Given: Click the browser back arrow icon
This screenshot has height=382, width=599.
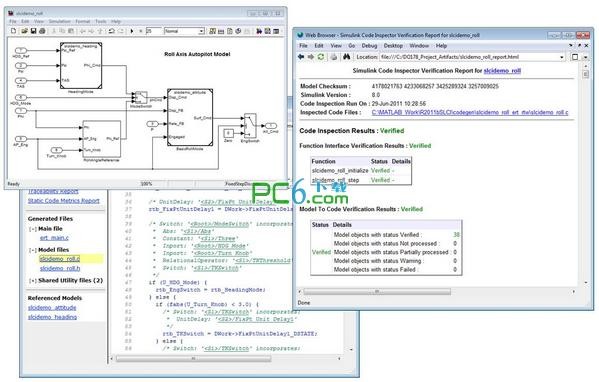Looking at the screenshot, I should (x=301, y=57).
